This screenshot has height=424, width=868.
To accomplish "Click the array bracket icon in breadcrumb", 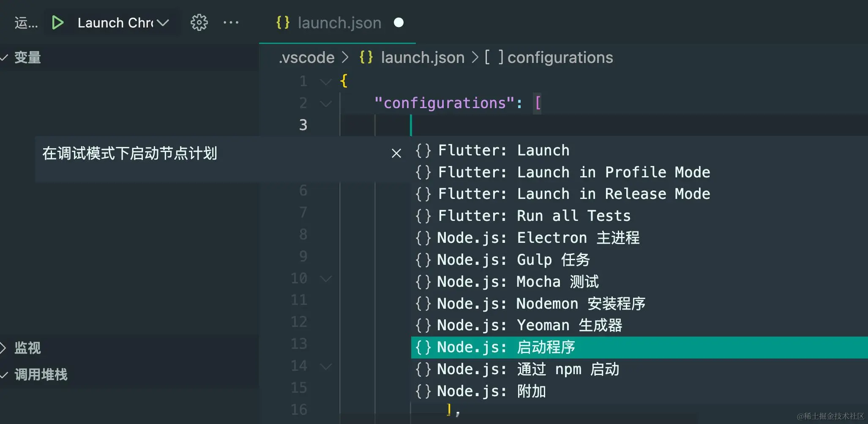I will (x=494, y=57).
